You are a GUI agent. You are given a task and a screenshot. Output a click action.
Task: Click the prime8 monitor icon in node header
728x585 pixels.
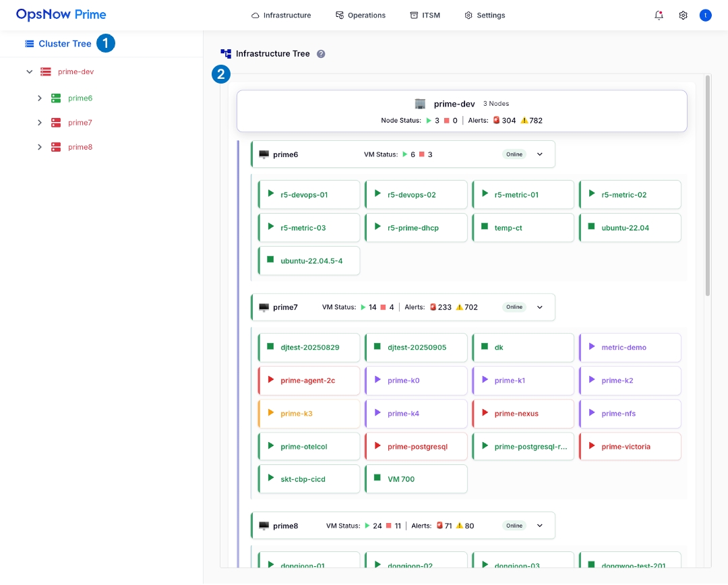pos(264,526)
